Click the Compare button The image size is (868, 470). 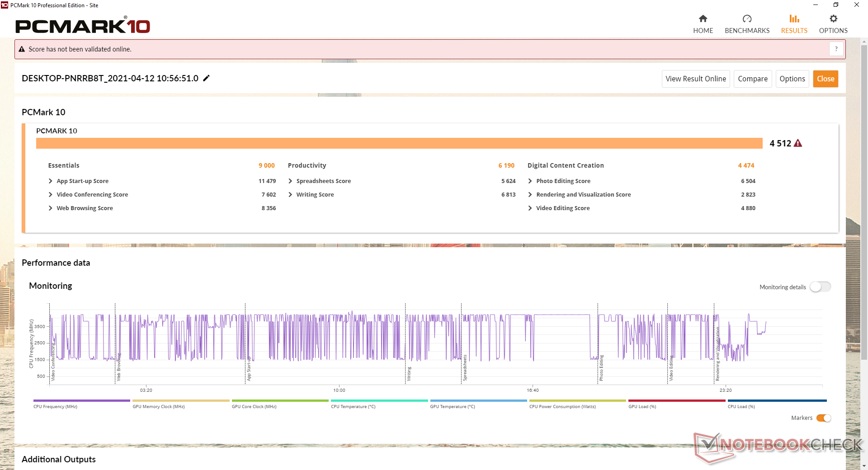point(753,79)
